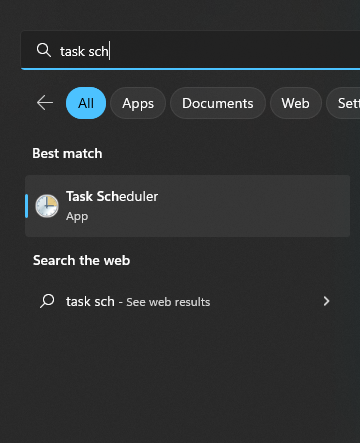The image size is (360, 443).
Task: Click the "task sch" web suggestion text
Action: [x=90, y=301]
